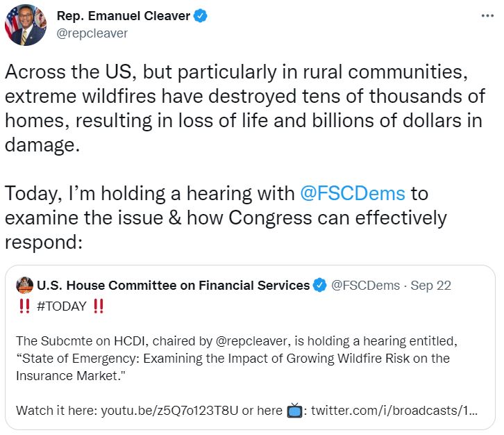This screenshot has width=504, height=435.
Task: Open the Sep 22 timestamp
Action: click(431, 285)
